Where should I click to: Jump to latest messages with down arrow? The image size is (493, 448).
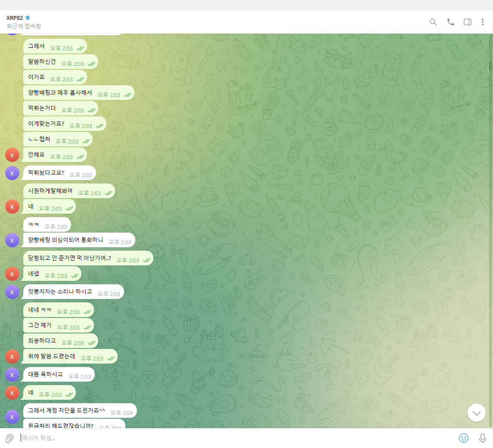477,413
